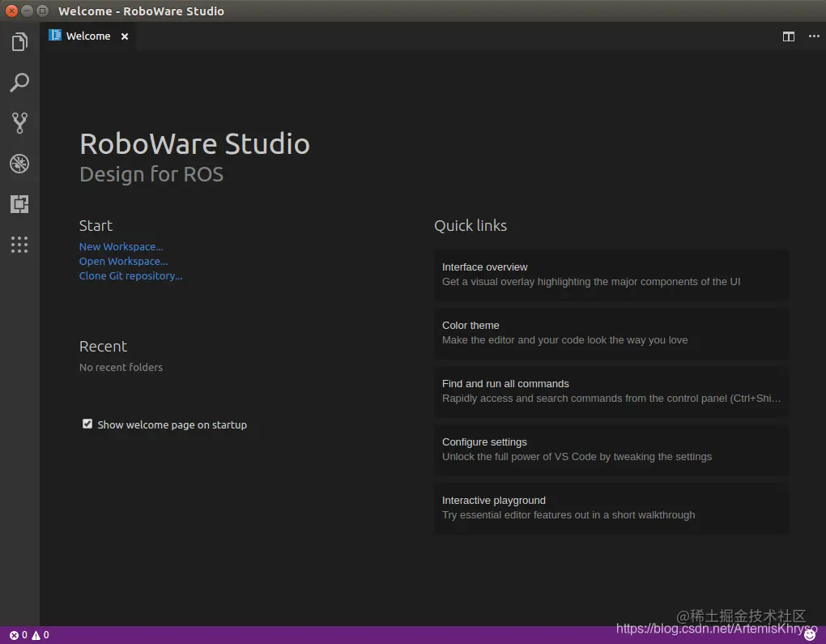Screen dimensions: 826x644
Task: Click New Workspace... link
Action: (x=121, y=246)
